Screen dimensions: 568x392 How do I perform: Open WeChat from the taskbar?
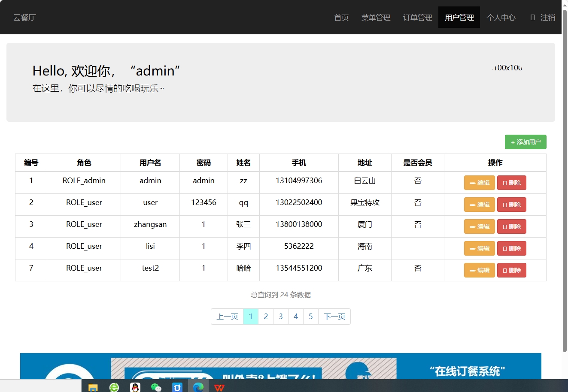(x=156, y=387)
